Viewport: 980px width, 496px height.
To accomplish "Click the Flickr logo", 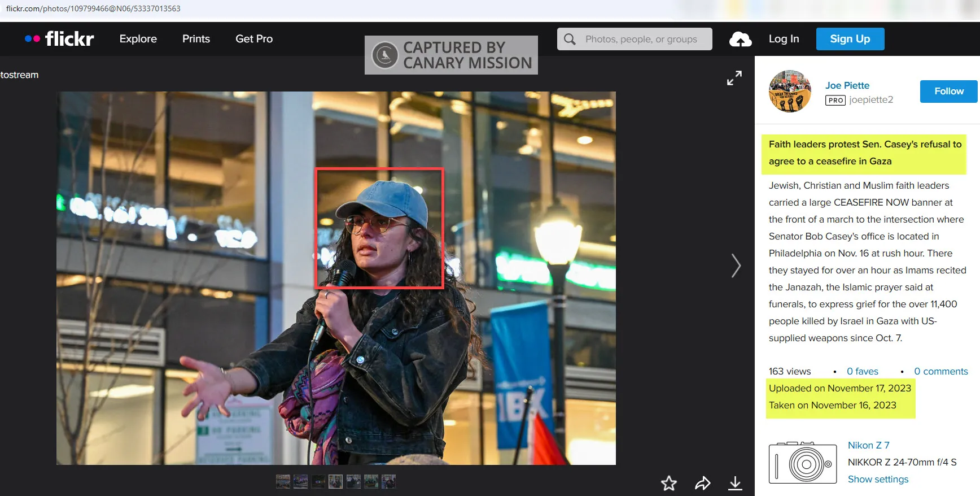I will click(60, 39).
